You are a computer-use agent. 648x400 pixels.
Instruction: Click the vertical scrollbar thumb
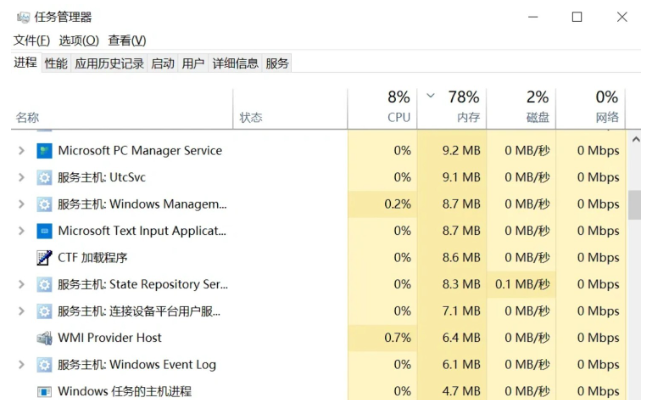click(x=634, y=205)
